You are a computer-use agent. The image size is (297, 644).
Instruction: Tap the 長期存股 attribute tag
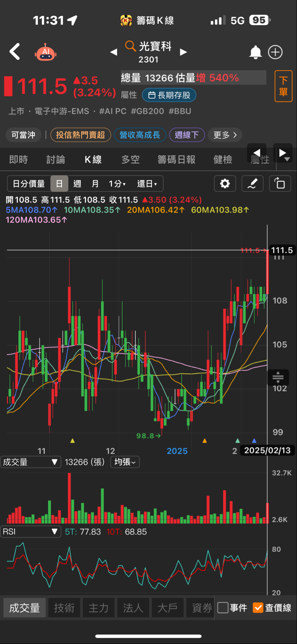pos(169,95)
